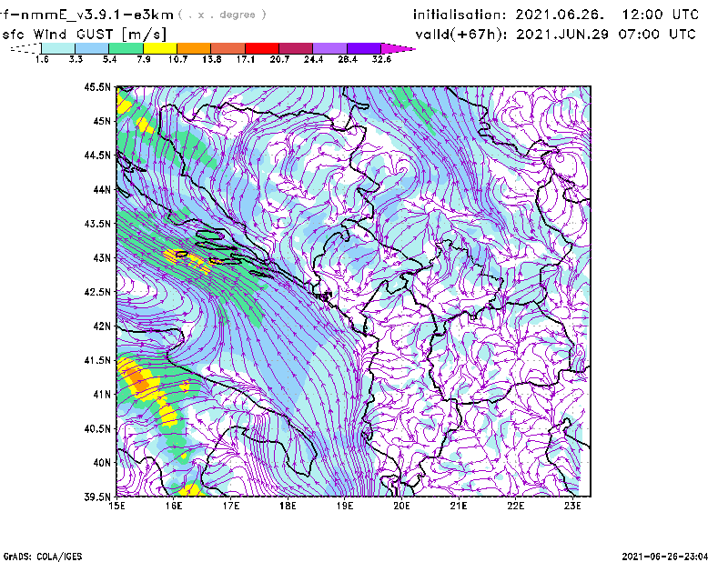Click the '23E' longitude label

click(572, 506)
